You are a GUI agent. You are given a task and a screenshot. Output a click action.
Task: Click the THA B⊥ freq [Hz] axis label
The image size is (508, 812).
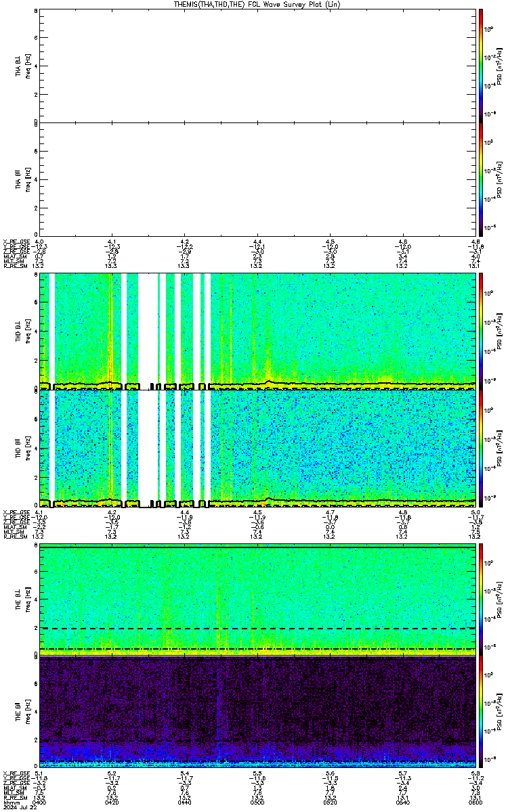tap(26, 65)
